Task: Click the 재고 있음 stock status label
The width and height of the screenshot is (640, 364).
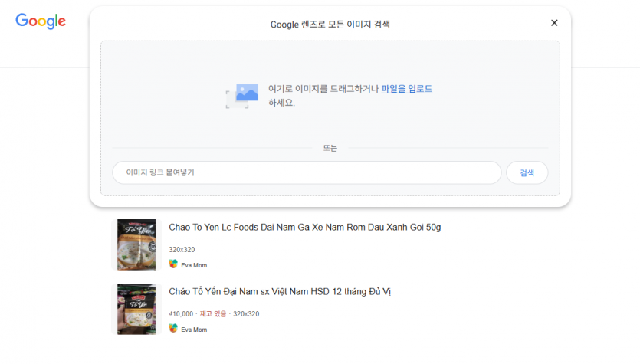Action: 214,314
